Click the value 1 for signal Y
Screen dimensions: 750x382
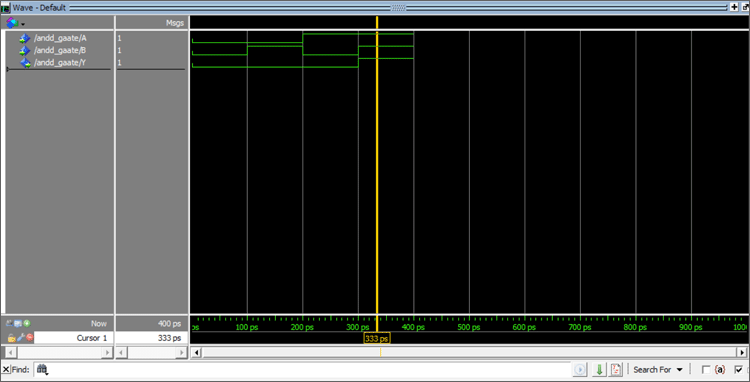tap(120, 62)
